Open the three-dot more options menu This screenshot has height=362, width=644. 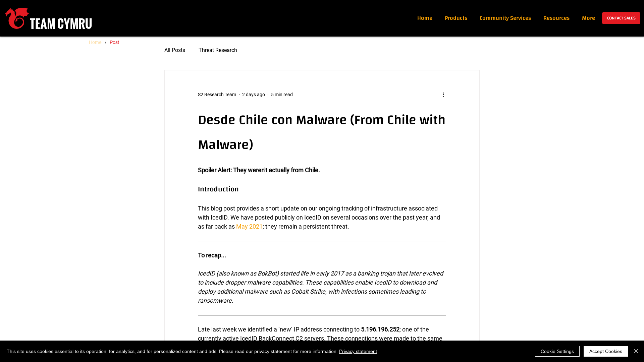coord(443,95)
